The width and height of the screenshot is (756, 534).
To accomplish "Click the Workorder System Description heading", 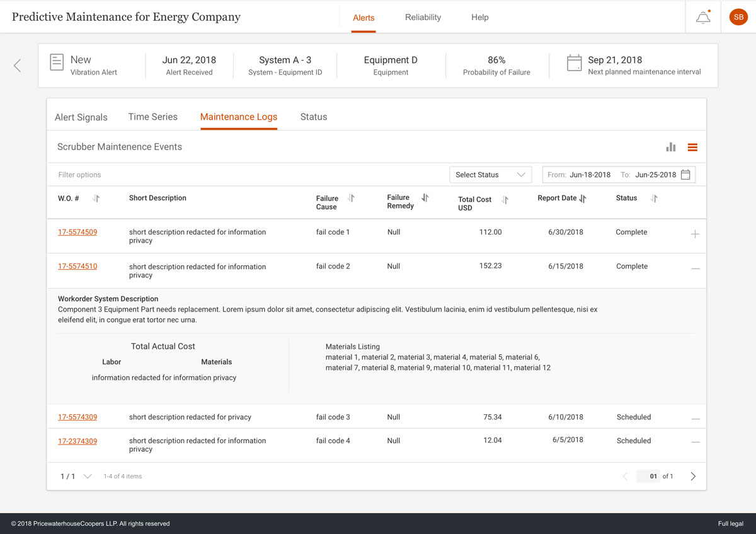I will point(108,299).
